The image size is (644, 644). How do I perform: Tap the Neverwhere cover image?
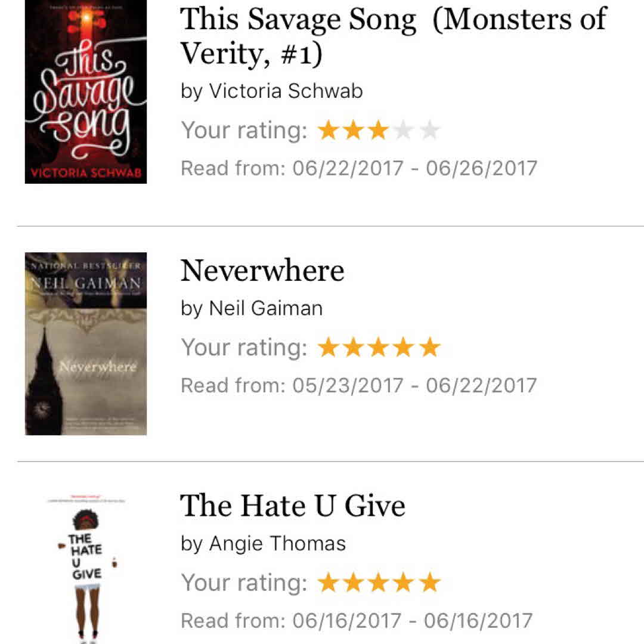click(86, 344)
